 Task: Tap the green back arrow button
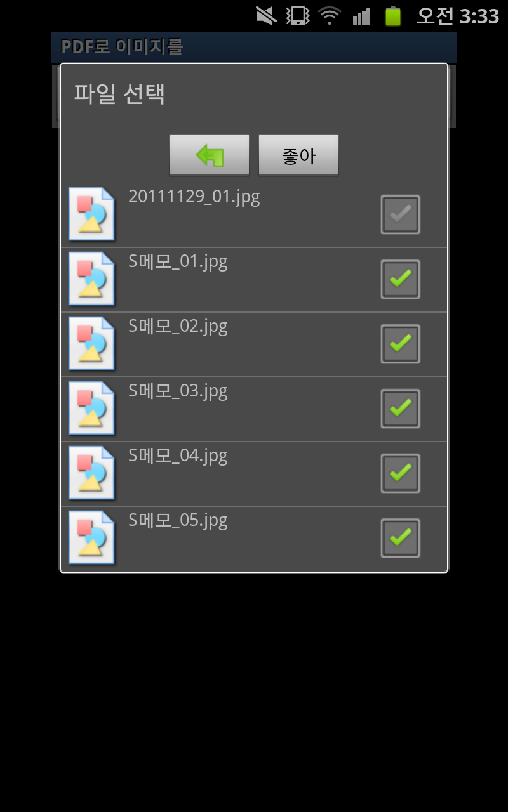point(209,155)
